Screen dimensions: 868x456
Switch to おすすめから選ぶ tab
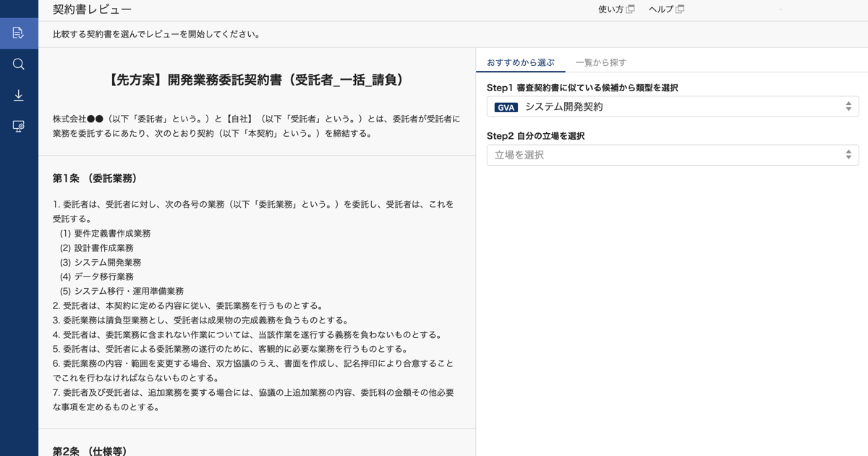521,63
